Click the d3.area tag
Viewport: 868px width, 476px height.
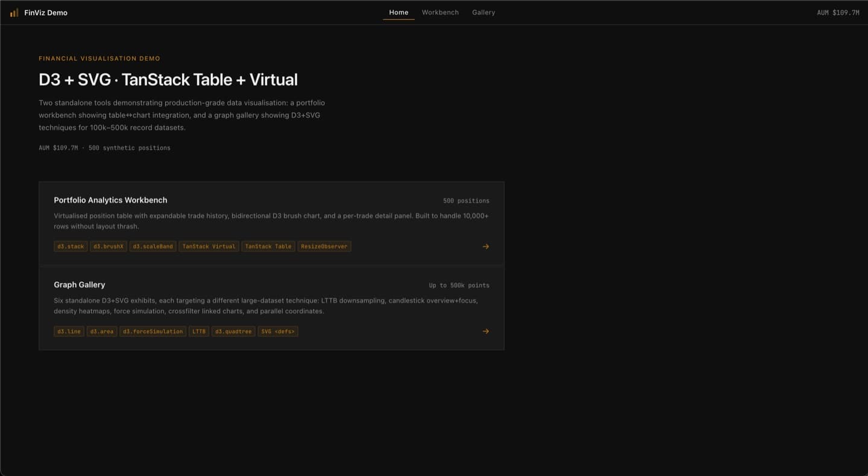(102, 331)
